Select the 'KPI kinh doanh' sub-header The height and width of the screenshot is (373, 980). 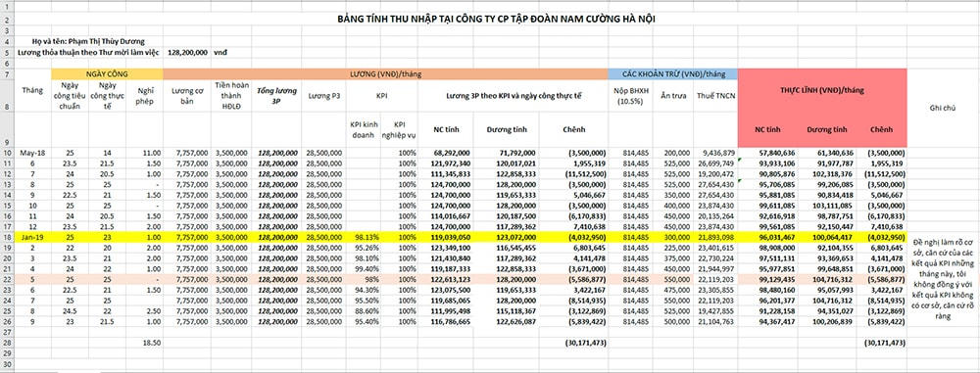pyautogui.click(x=364, y=129)
